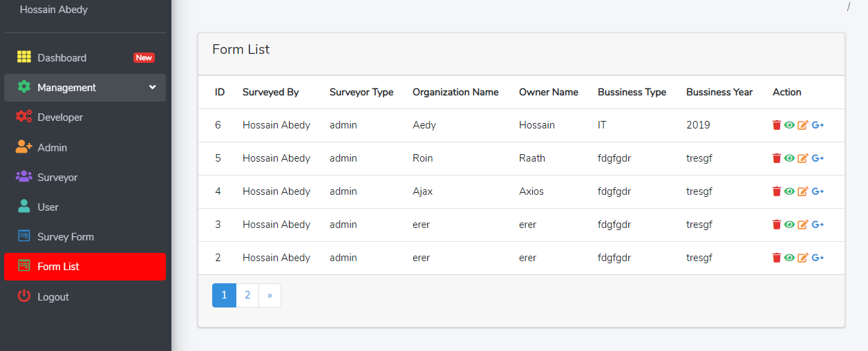
Task: Click the Surveyor group icon
Action: 24,177
